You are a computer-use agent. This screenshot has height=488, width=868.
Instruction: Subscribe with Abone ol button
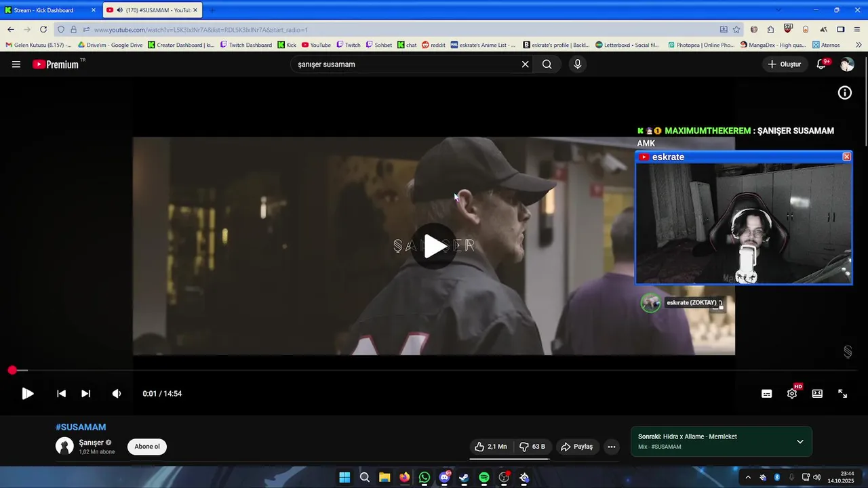[147, 447]
